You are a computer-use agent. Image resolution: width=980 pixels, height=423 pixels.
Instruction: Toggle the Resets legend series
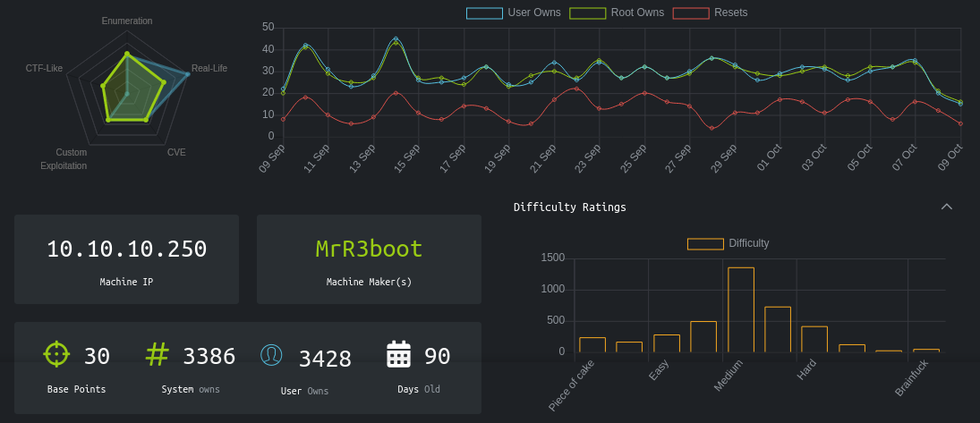711,13
